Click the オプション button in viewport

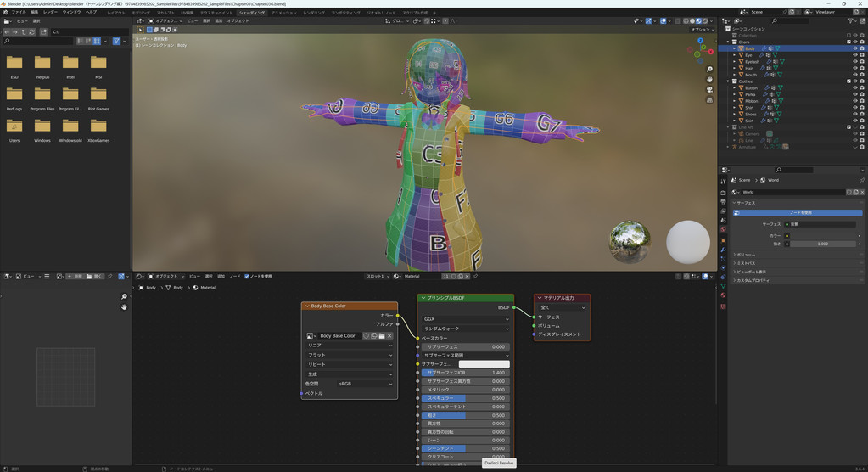(x=701, y=30)
